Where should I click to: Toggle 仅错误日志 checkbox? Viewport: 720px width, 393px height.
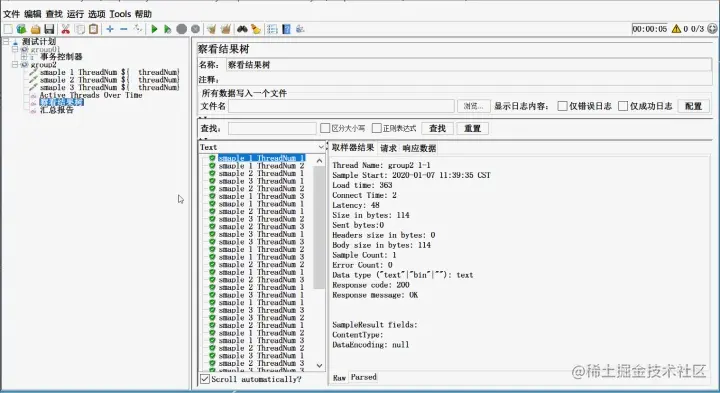coord(562,106)
